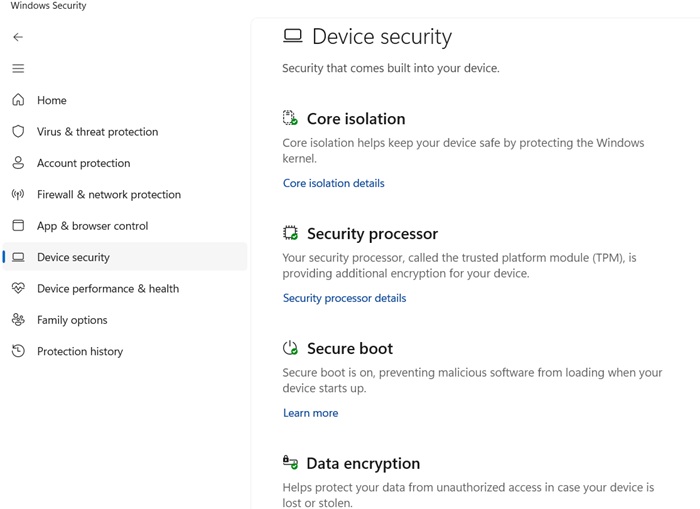The width and height of the screenshot is (700, 509).
Task: Click the Home house icon
Action: (18, 100)
